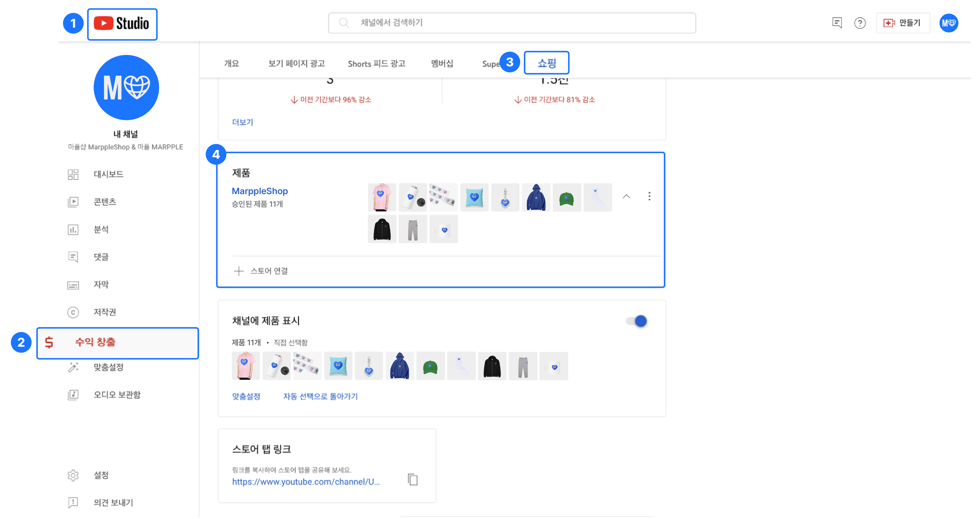Collapse the MarppleShop product list chevron
Screen dimensions: 980x519
point(626,197)
